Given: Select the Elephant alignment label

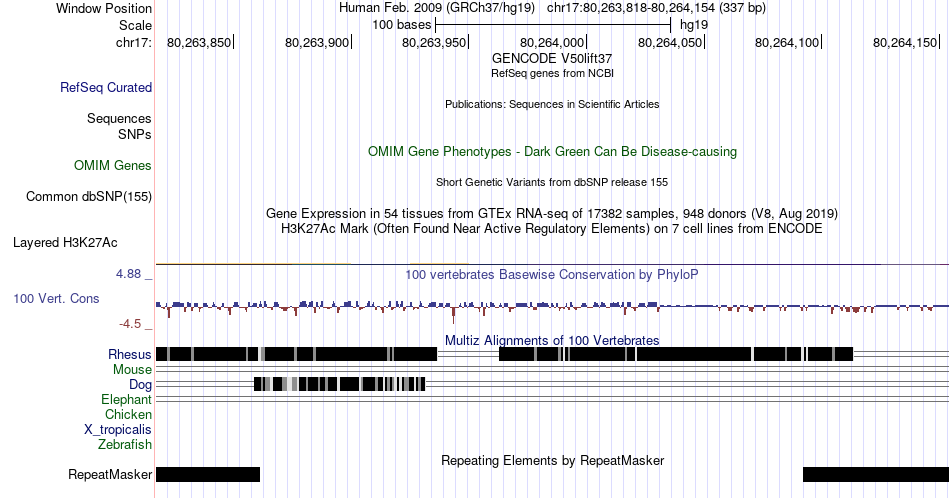Looking at the screenshot, I should coord(127,399).
